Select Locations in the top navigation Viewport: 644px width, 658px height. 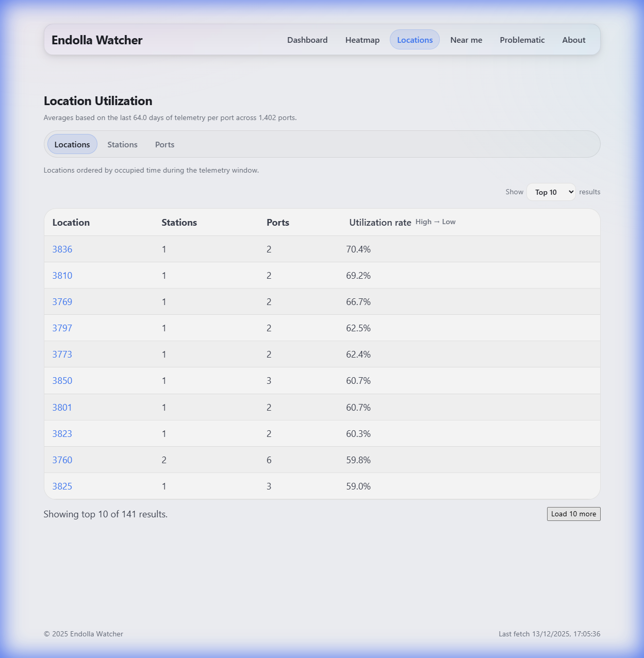pos(415,40)
